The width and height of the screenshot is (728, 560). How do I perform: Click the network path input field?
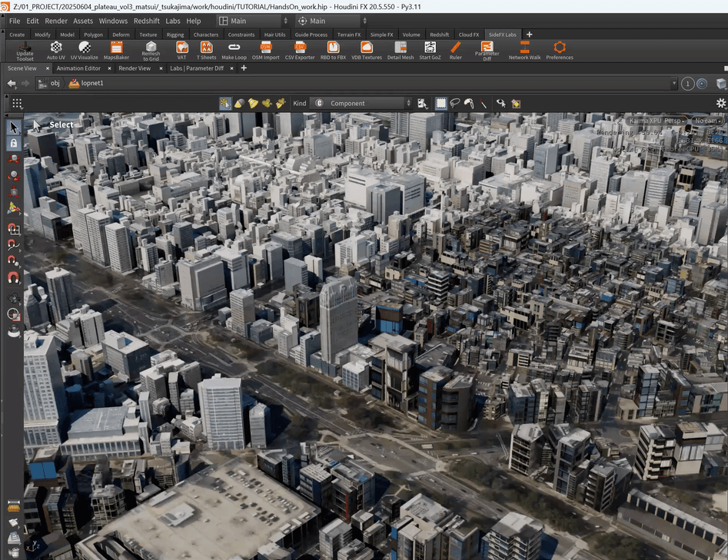point(384,84)
